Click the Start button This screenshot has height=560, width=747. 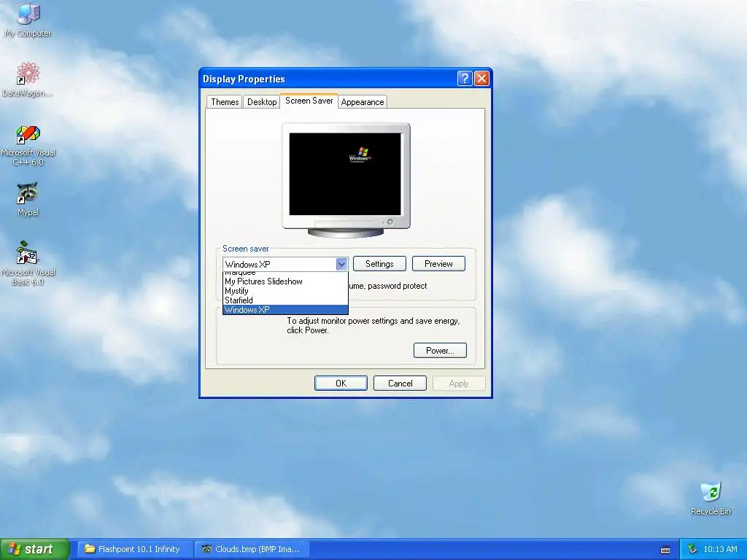coord(35,549)
